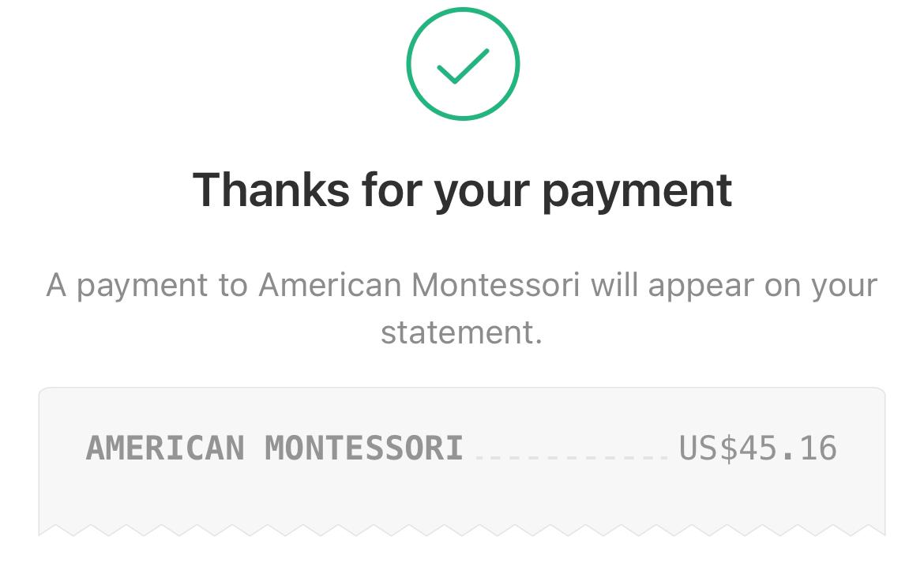924x574 pixels.
Task: Click the green success checkmark icon
Action: tap(463, 66)
